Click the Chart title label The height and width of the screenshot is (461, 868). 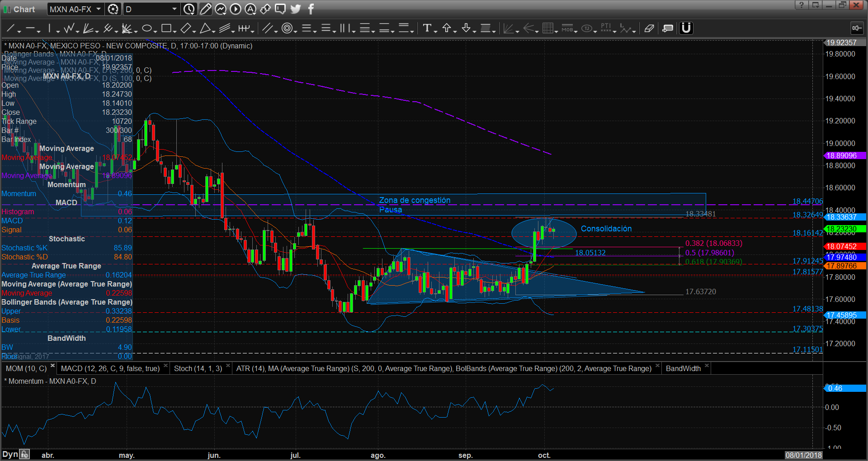[x=24, y=9]
